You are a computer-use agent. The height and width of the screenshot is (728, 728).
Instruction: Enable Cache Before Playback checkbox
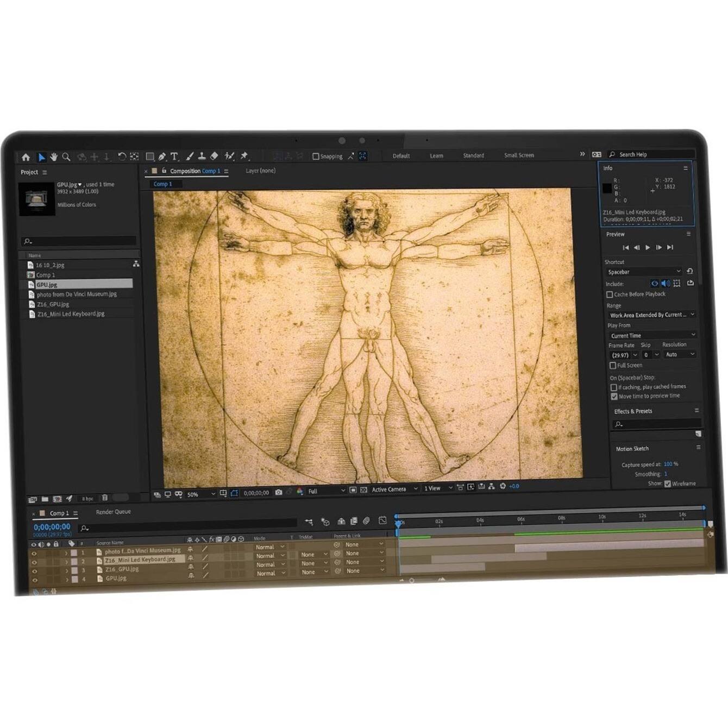click(x=610, y=294)
